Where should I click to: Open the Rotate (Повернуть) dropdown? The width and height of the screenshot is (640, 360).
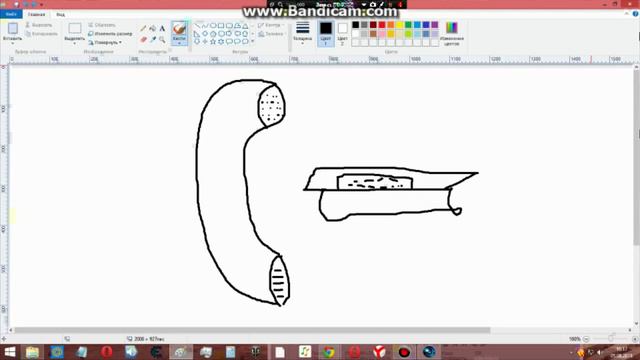[x=105, y=42]
